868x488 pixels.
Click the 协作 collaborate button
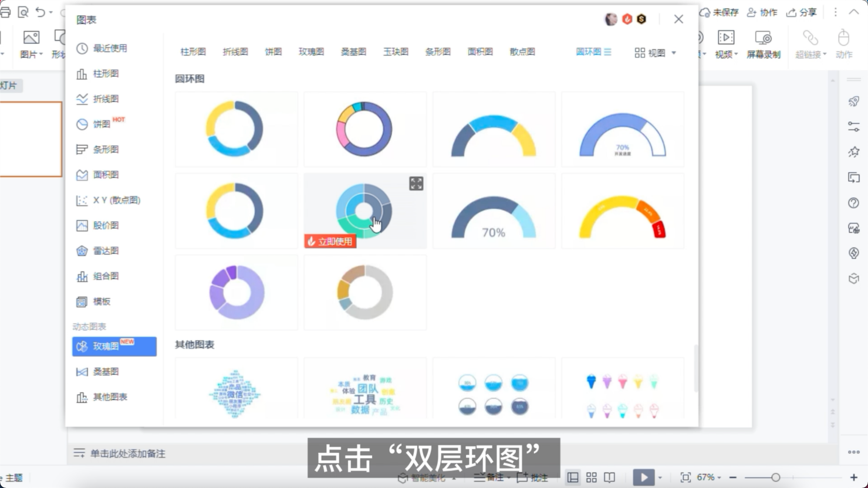pos(762,12)
